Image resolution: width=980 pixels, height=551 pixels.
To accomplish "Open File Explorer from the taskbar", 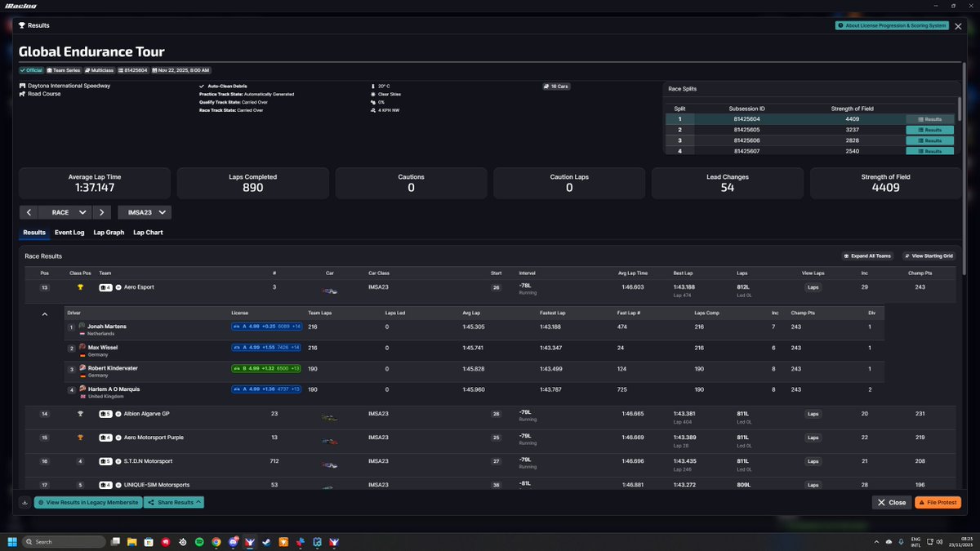I will click(131, 541).
